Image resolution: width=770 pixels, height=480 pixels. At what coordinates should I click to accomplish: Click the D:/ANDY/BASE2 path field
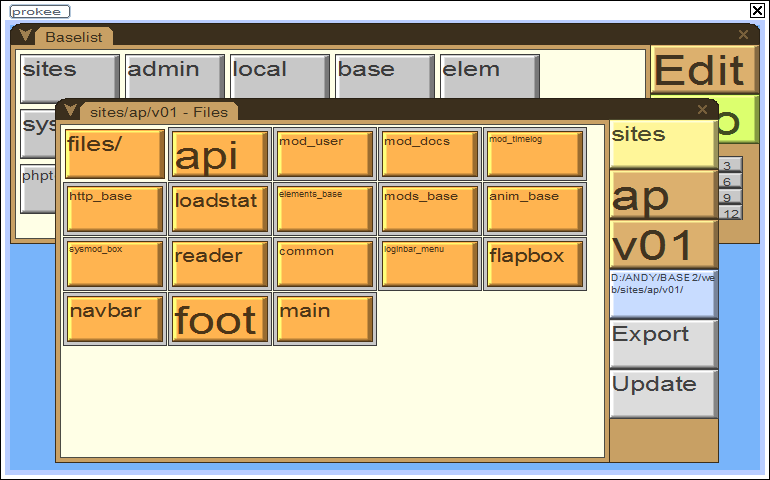coord(663,293)
